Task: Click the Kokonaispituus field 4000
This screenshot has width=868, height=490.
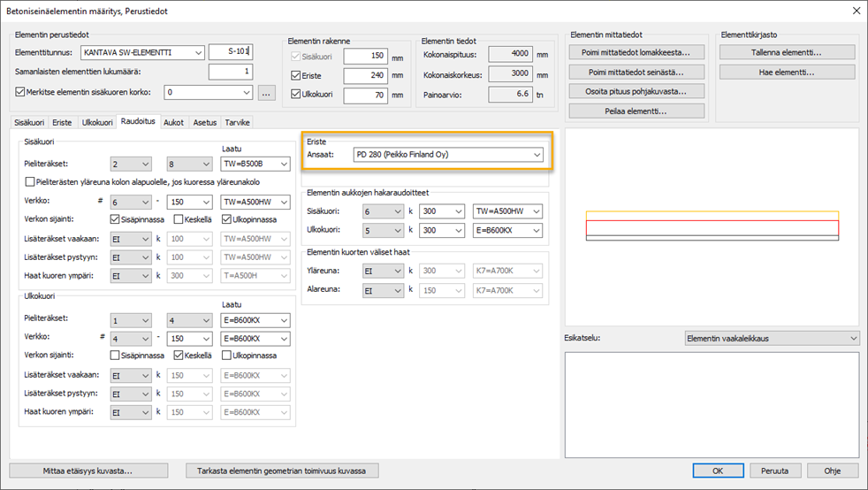Action: [x=510, y=54]
